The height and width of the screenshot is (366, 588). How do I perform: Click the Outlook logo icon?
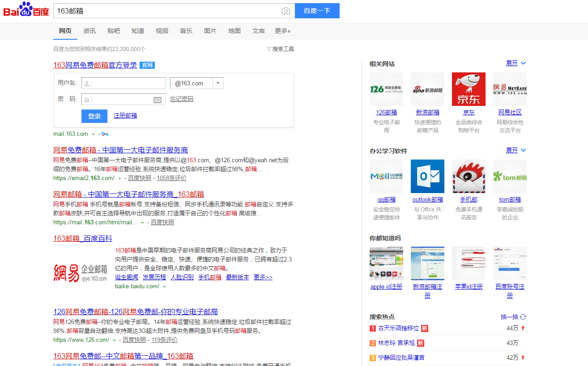[427, 176]
